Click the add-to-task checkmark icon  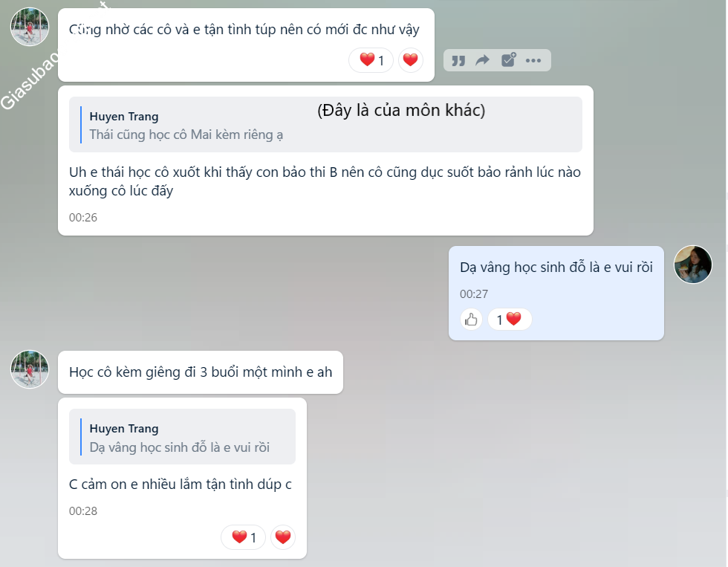(x=508, y=60)
